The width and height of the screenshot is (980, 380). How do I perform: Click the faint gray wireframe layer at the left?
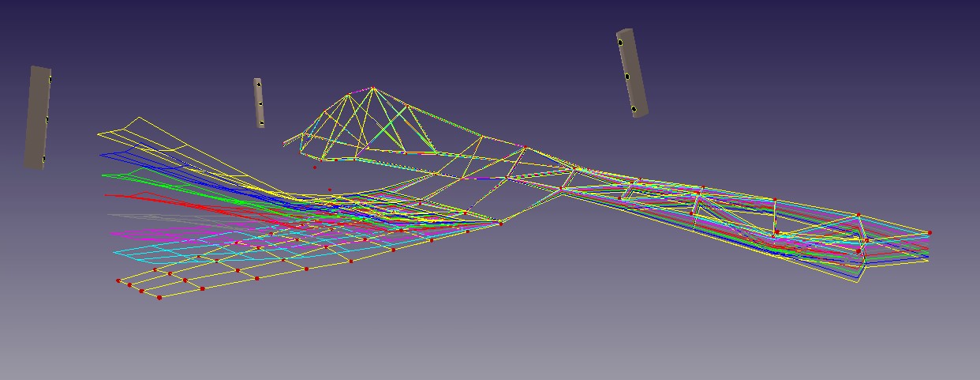tap(126, 214)
